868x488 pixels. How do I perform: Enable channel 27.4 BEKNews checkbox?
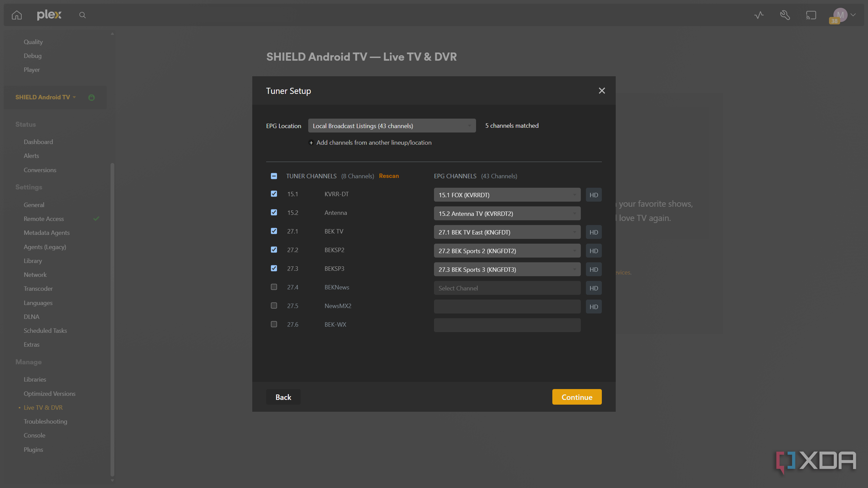pyautogui.click(x=274, y=287)
